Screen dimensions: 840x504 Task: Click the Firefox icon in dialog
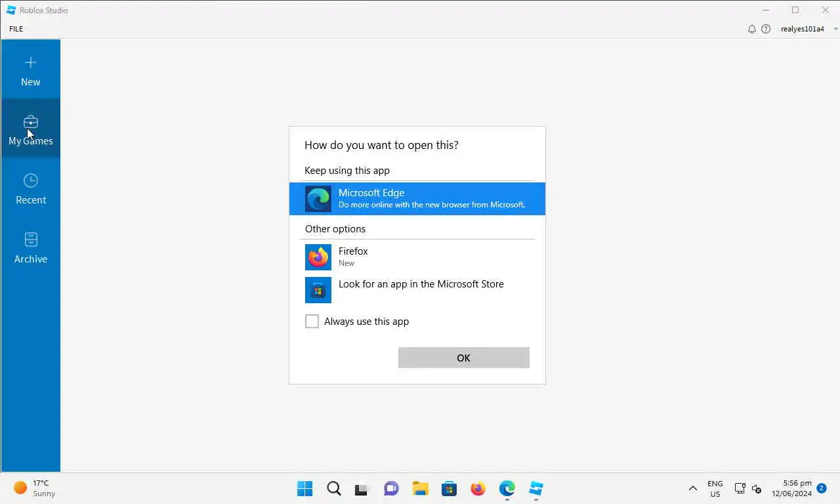click(318, 257)
